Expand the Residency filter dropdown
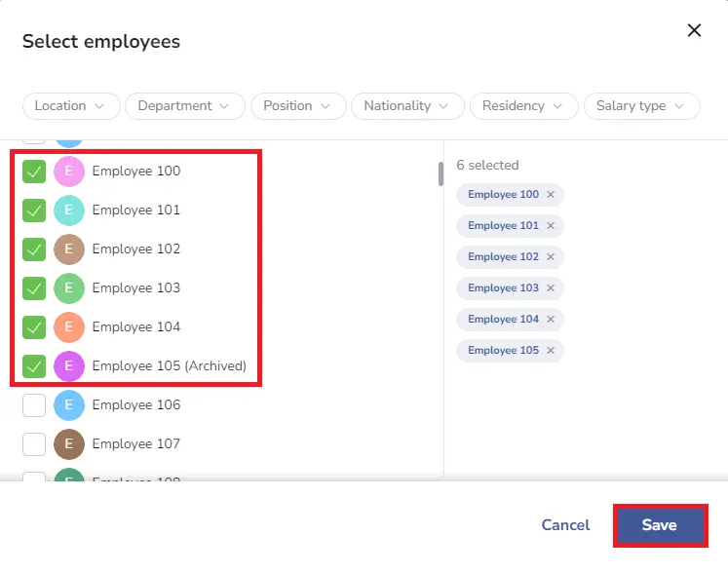The width and height of the screenshot is (728, 574). (523, 106)
